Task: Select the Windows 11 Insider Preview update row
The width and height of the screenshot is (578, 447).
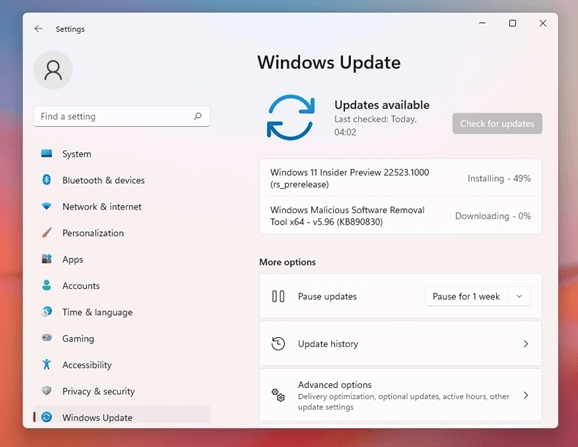Action: pos(401,178)
